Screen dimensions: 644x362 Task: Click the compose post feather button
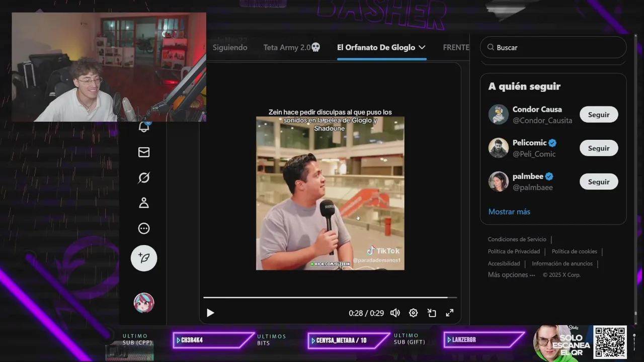144,258
